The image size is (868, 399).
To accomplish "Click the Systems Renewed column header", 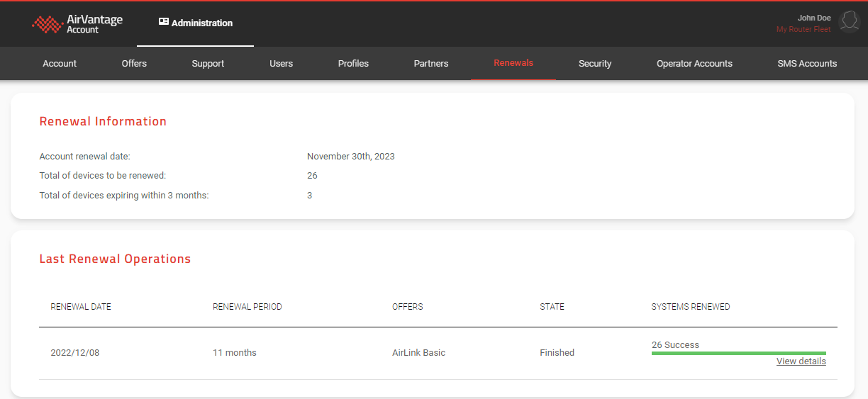I will 690,307.
